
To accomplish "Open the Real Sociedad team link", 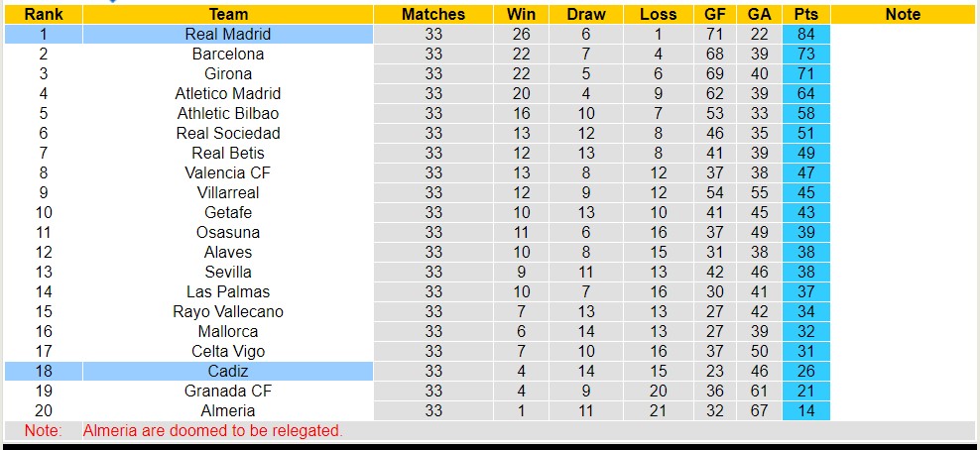I will [x=228, y=133].
